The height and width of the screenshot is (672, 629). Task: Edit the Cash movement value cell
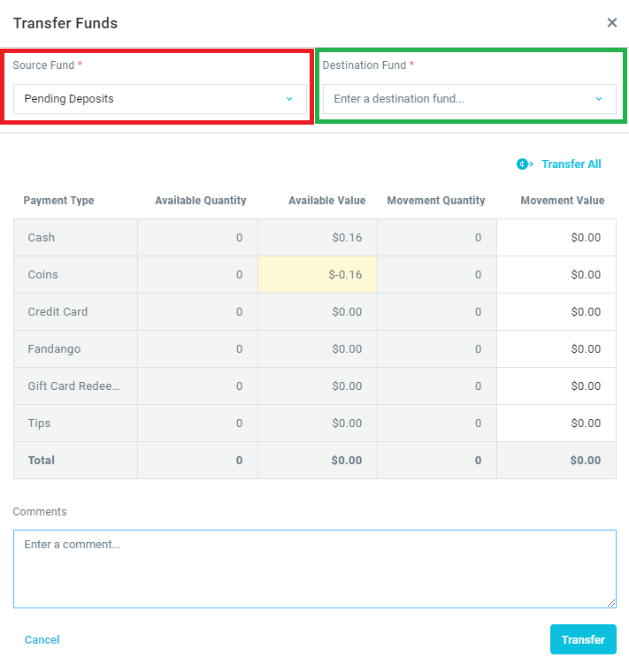click(x=556, y=238)
